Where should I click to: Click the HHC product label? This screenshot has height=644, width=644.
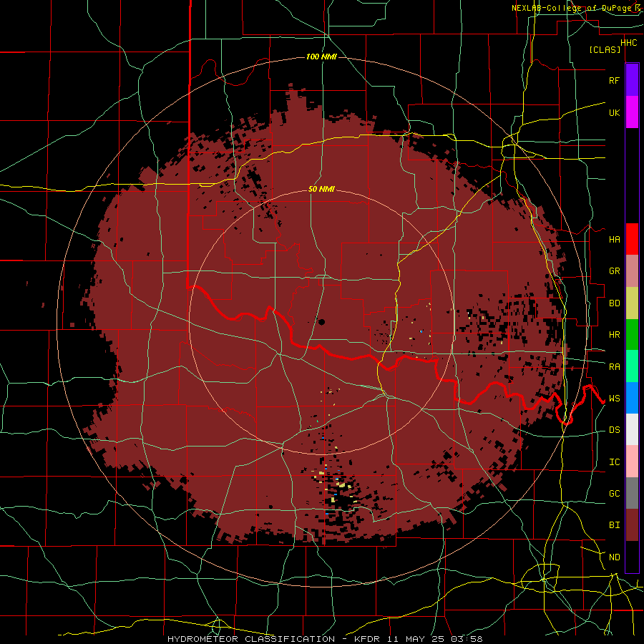pos(629,43)
